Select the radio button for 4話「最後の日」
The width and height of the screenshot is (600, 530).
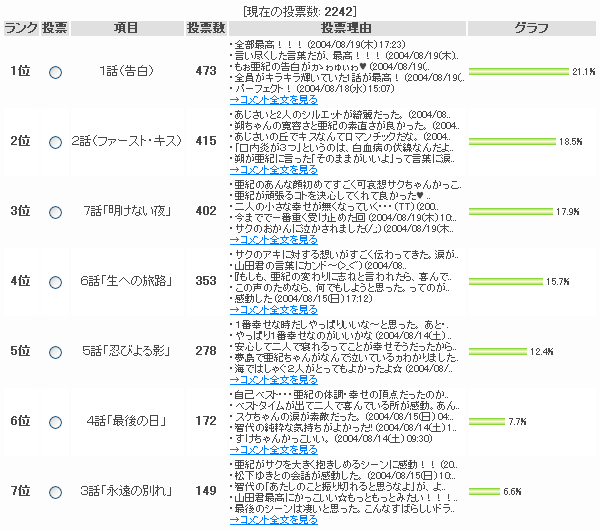[55, 422]
